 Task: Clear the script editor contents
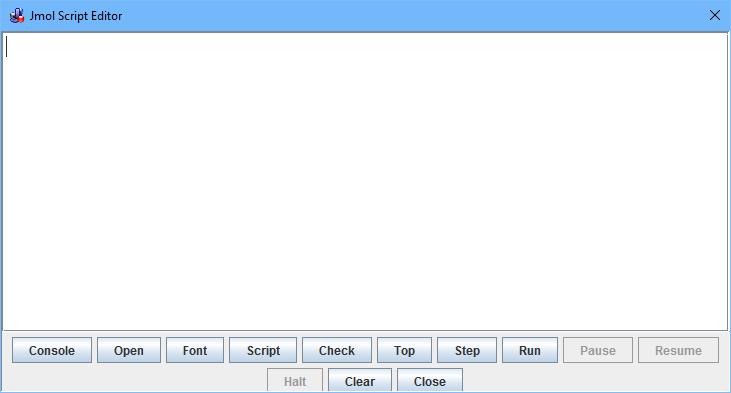pyautogui.click(x=359, y=380)
